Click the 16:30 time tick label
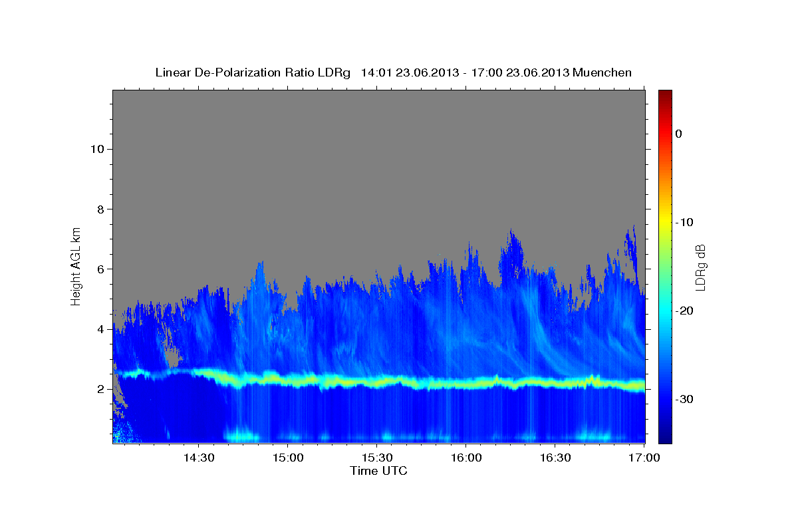This screenshot has width=798, height=532. tap(555, 458)
